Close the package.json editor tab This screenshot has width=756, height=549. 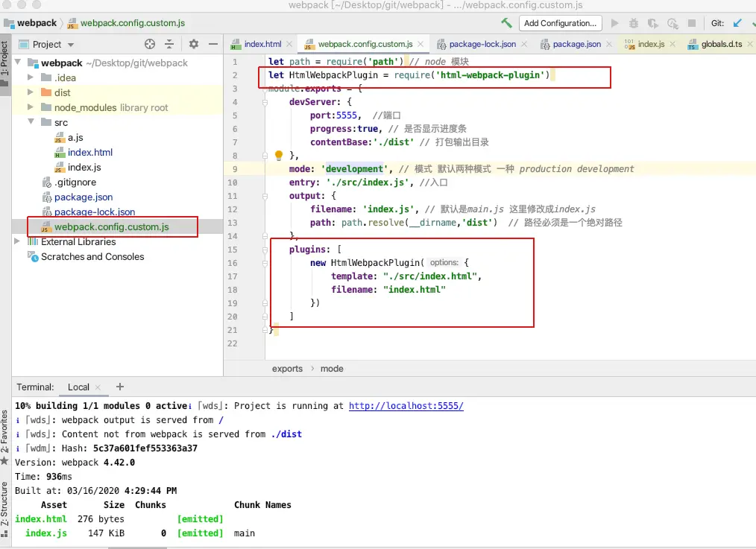[609, 44]
